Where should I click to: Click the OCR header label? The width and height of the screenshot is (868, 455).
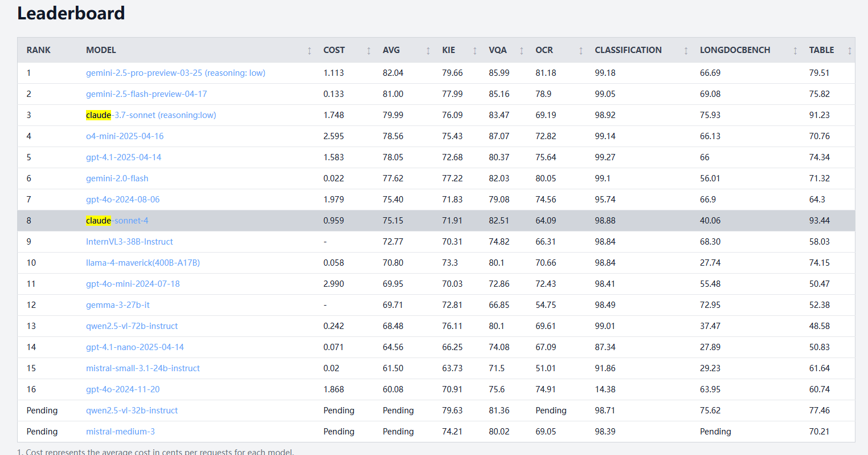click(x=544, y=50)
